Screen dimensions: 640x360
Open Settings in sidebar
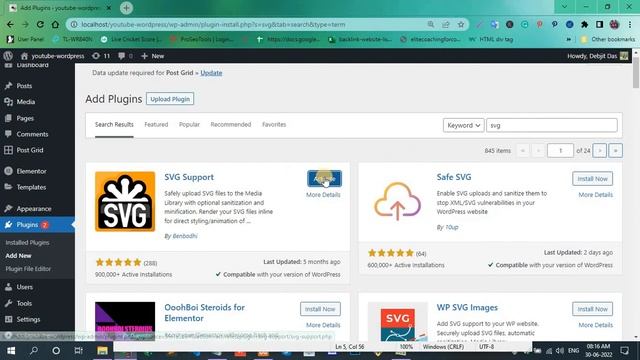[28, 319]
